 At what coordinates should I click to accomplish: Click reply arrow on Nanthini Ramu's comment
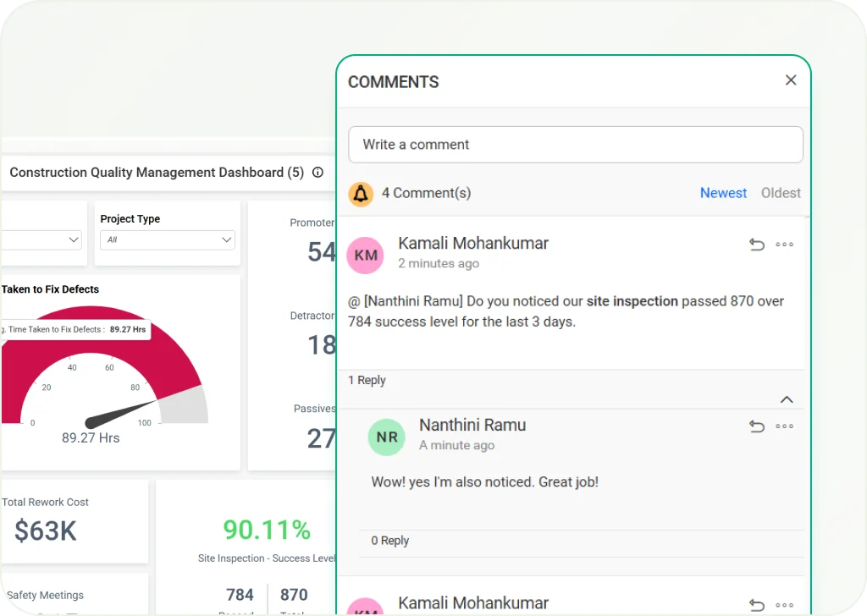756,426
